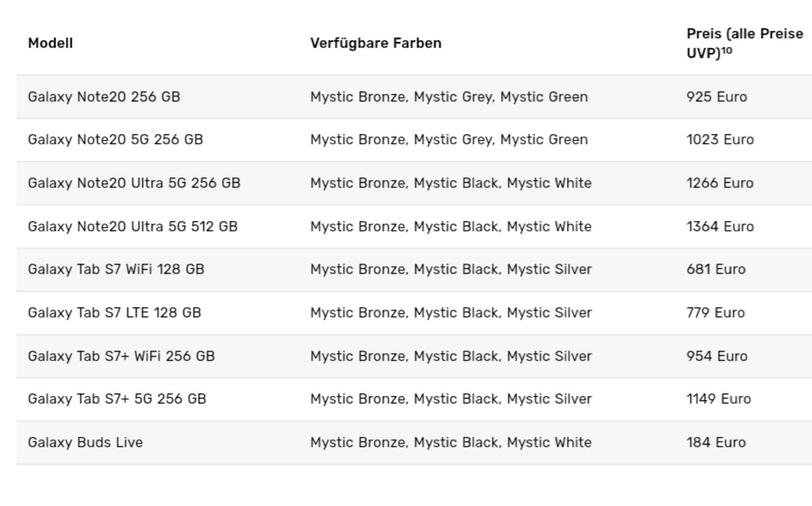Click Galaxy Tab S7 LTE 128 GB
This screenshot has width=812, height=506.
114,313
